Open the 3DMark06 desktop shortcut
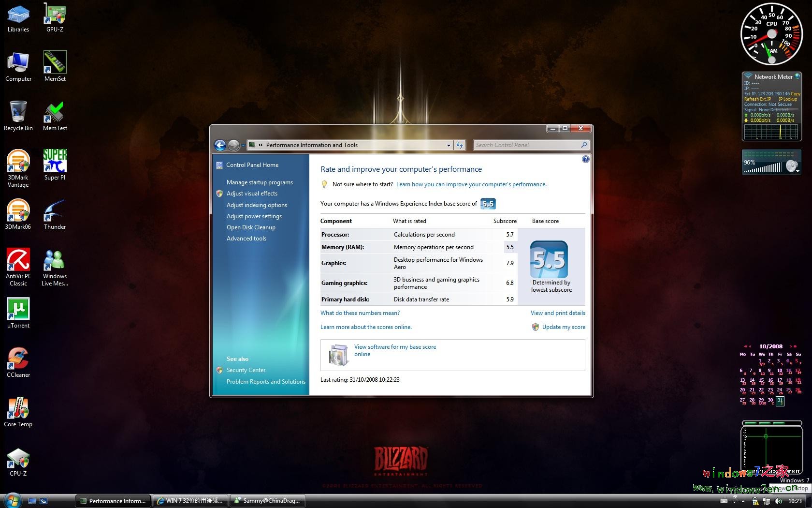 (x=18, y=215)
